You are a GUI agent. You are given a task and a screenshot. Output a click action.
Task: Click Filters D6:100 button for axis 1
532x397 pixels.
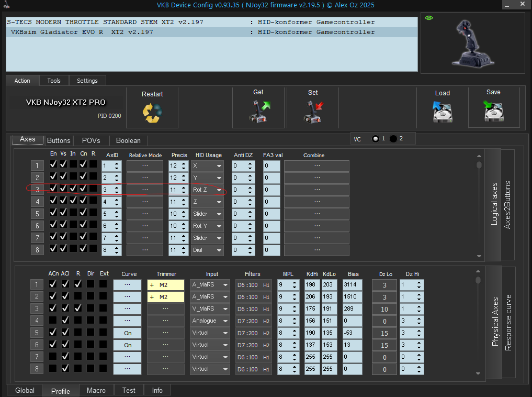point(254,285)
